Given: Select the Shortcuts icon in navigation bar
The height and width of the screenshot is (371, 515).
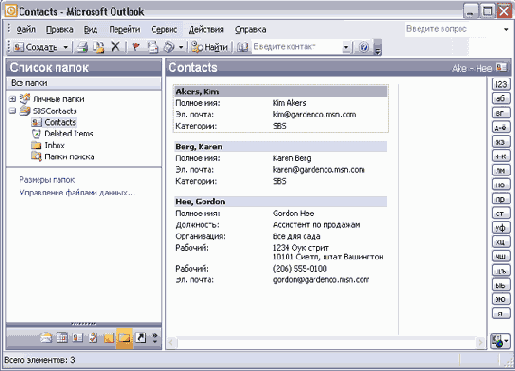Looking at the screenshot, I should click(141, 338).
